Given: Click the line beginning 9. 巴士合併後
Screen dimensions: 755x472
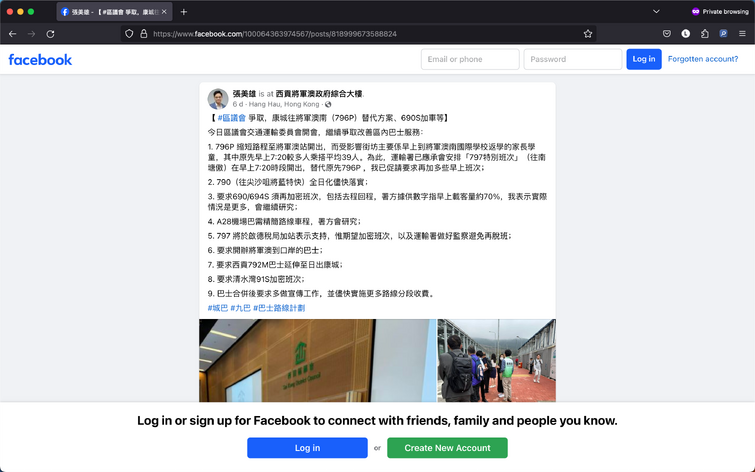Looking at the screenshot, I should pyautogui.click(x=322, y=294).
